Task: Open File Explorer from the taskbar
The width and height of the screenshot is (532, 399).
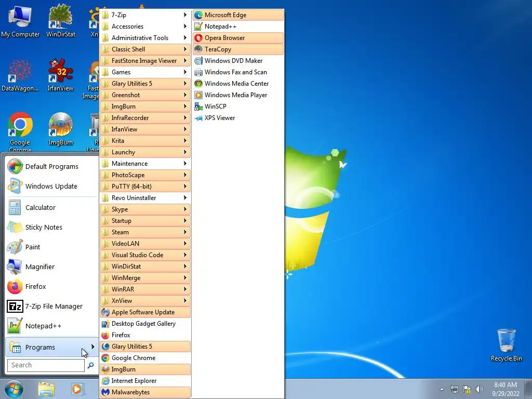Action: tap(46, 389)
